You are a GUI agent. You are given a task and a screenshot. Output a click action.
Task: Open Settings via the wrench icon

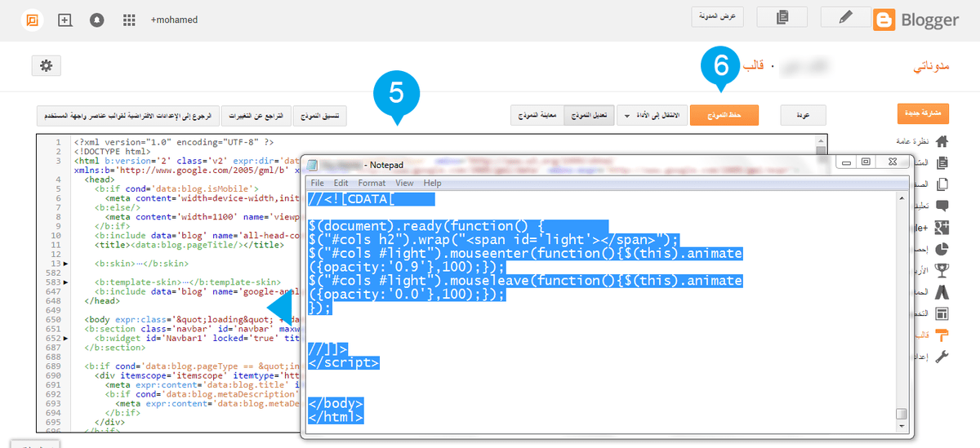click(942, 357)
